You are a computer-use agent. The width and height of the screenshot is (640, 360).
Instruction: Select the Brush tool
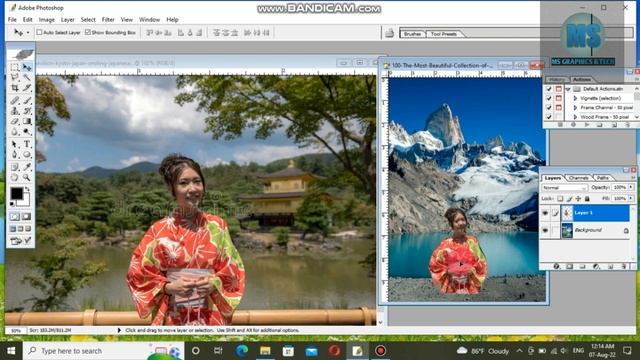27,100
